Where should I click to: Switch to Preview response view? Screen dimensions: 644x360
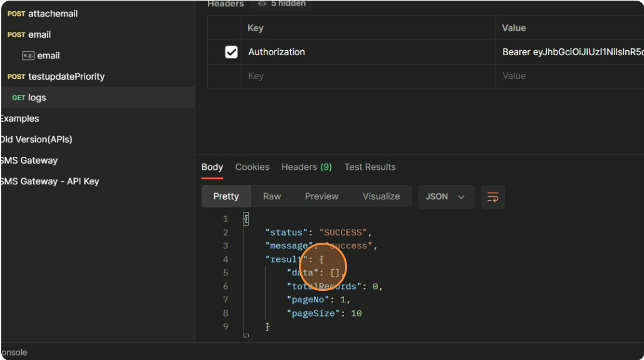pos(321,197)
